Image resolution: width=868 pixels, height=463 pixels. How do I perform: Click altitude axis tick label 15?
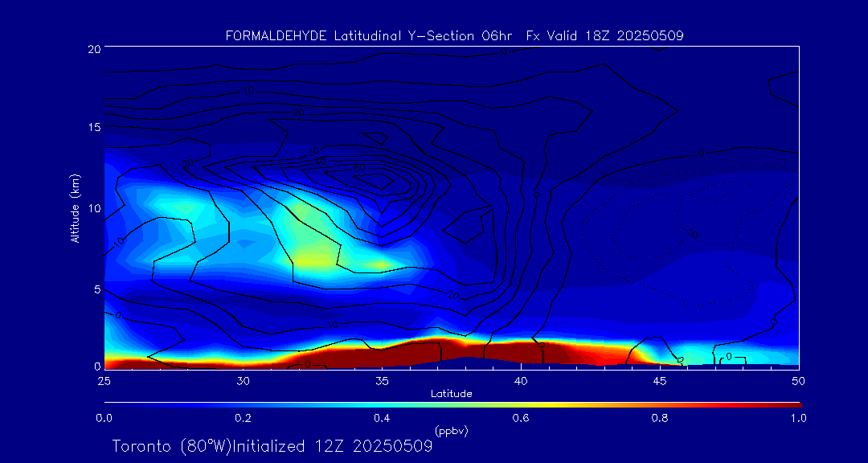tap(93, 127)
